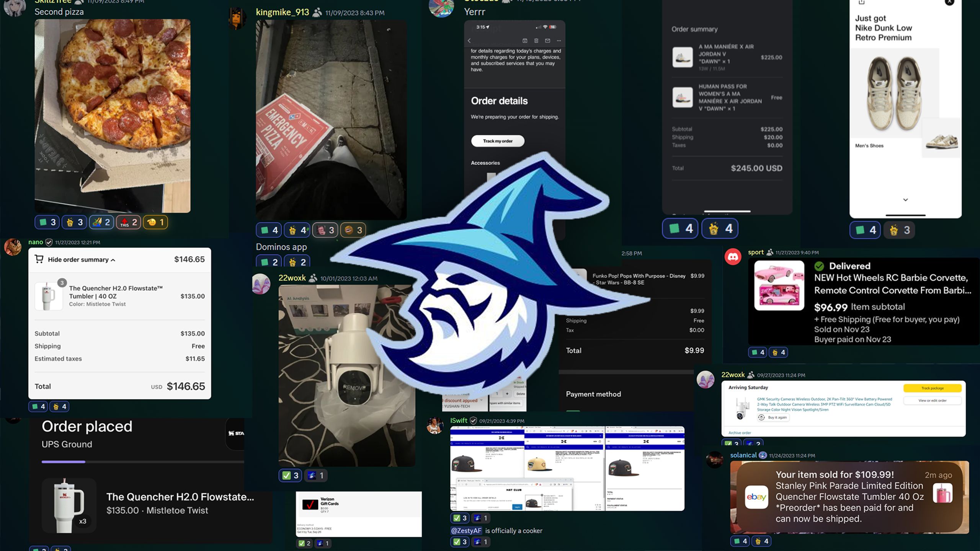
Task: Toggle checkmark reaction under Verizon Gift Cards image
Action: pos(304,543)
